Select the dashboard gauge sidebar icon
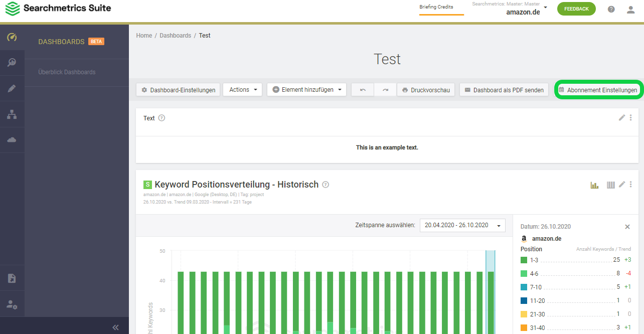The height and width of the screenshot is (334, 644). (x=12, y=38)
